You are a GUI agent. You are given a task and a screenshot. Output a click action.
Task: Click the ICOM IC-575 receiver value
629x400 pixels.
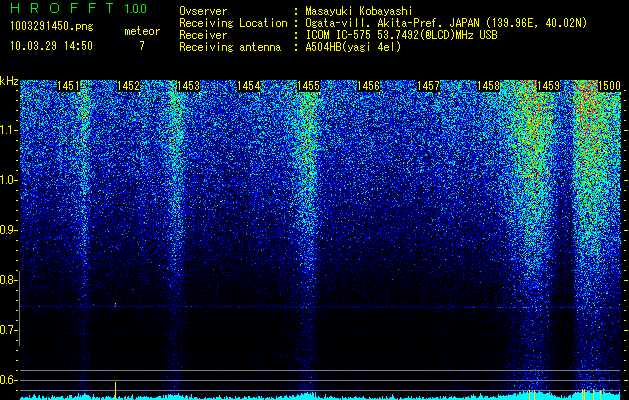click(401, 35)
